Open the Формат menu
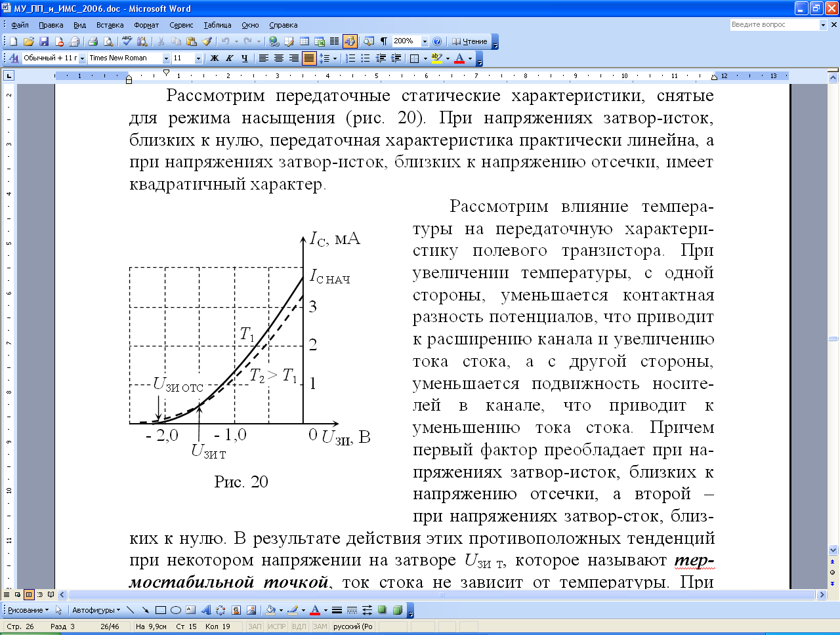Screen dimensions: 840x635 point(146,25)
